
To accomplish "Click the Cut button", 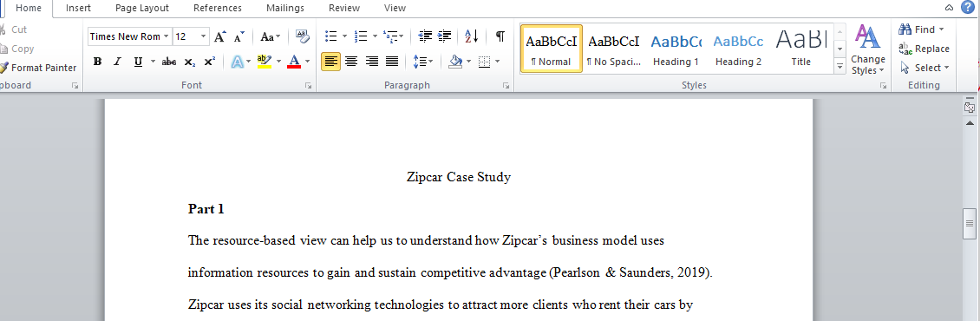I will pos(14,29).
